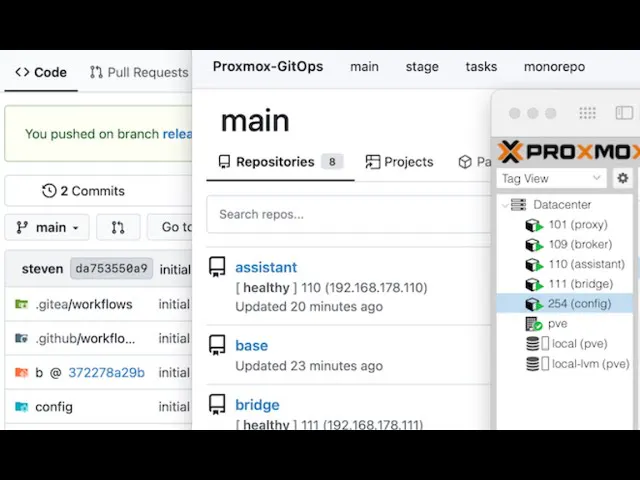Open the Pull Requests tab
Image resolution: width=640 pixels, height=480 pixels.
click(139, 72)
